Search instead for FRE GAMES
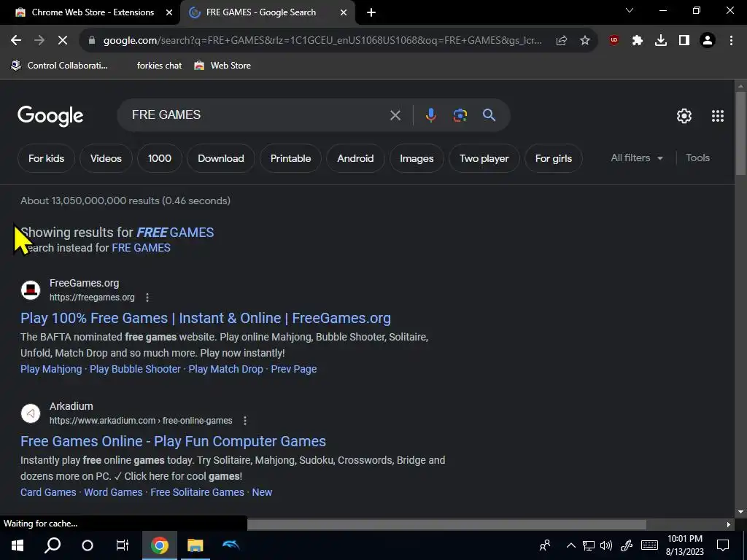Viewport: 747px width, 560px height. point(141,248)
